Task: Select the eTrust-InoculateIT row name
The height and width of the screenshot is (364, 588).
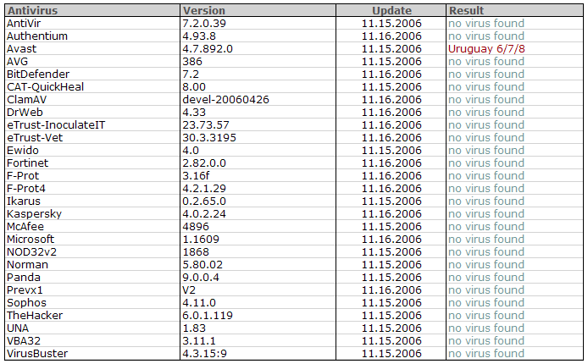Action: (56, 125)
